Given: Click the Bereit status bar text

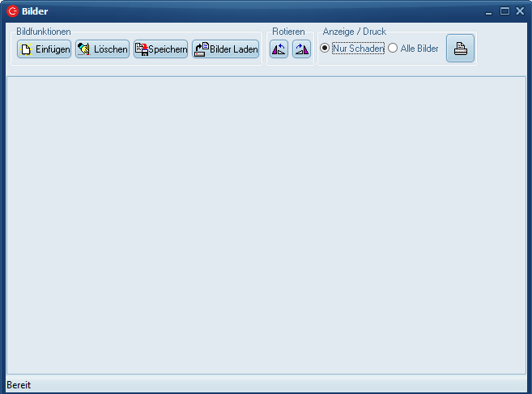Looking at the screenshot, I should pyautogui.click(x=19, y=385).
